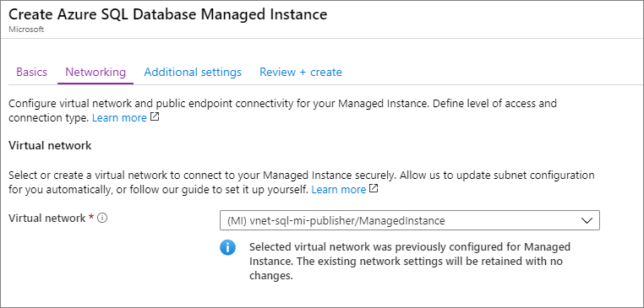Click the 'Microsoft' publisher label
644x308 pixels.
pyautogui.click(x=26, y=30)
